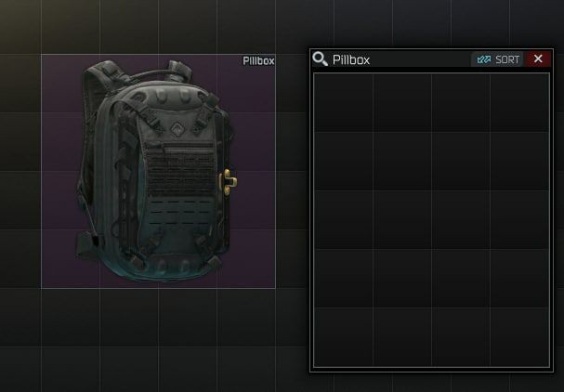Viewport: 564px width, 392px height.
Task: Select the Pillbox backpack item in stash
Action: coord(158,171)
